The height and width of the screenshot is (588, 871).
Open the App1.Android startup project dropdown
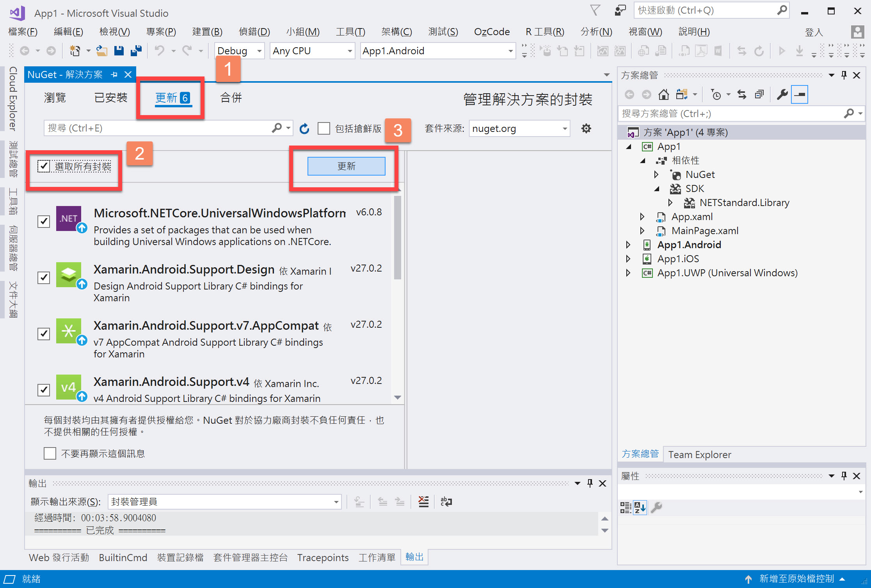pos(438,51)
